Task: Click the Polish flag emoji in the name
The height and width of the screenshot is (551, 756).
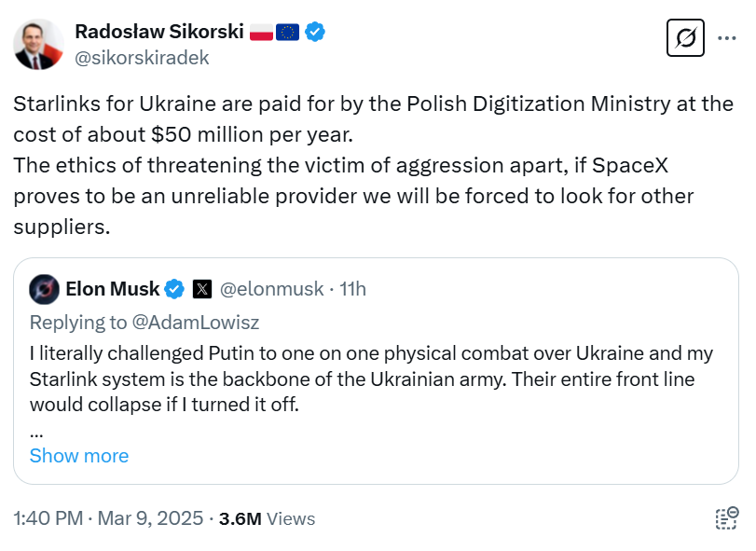Action: click(263, 31)
